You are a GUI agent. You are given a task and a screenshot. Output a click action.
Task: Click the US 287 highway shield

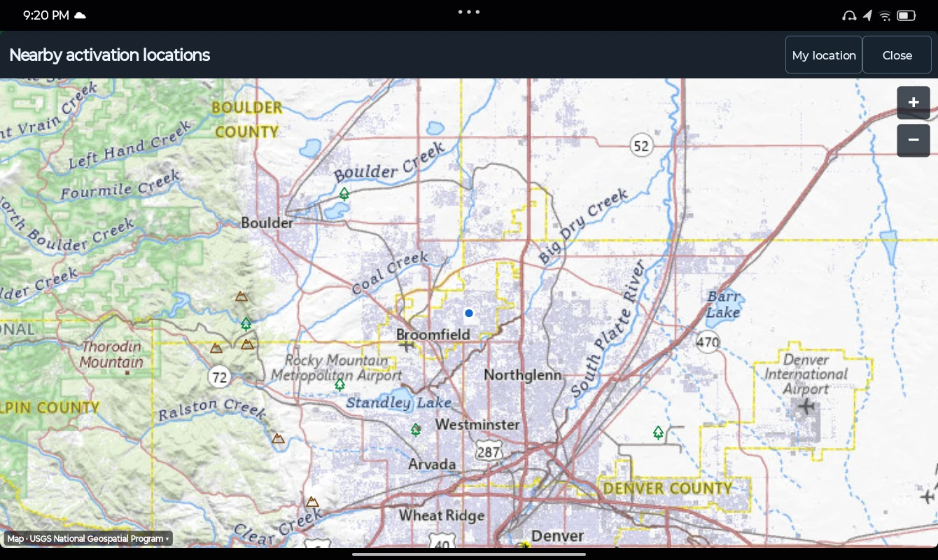[x=489, y=451]
